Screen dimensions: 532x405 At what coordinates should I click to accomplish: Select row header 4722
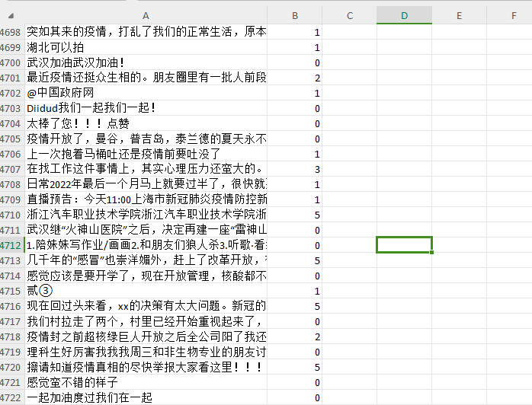12,397
